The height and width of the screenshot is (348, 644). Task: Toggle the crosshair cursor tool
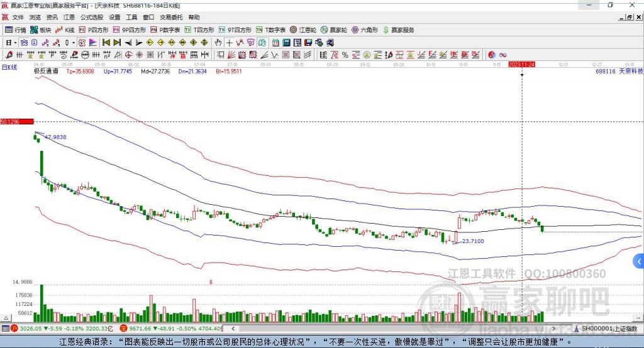click(229, 43)
